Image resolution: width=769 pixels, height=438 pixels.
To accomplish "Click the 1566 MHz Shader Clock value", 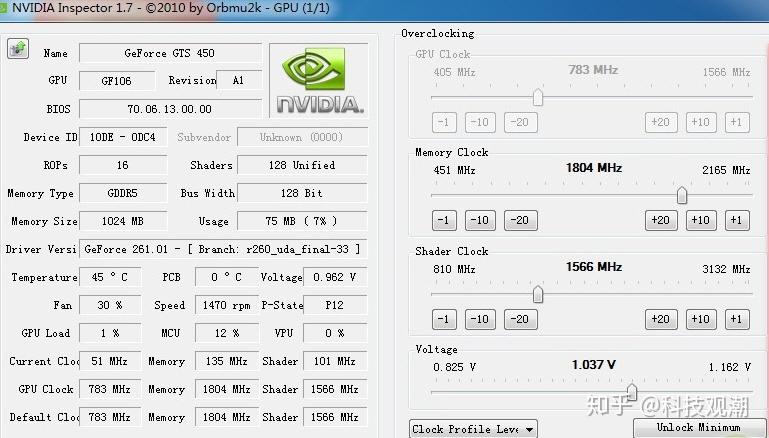I will click(x=594, y=267).
